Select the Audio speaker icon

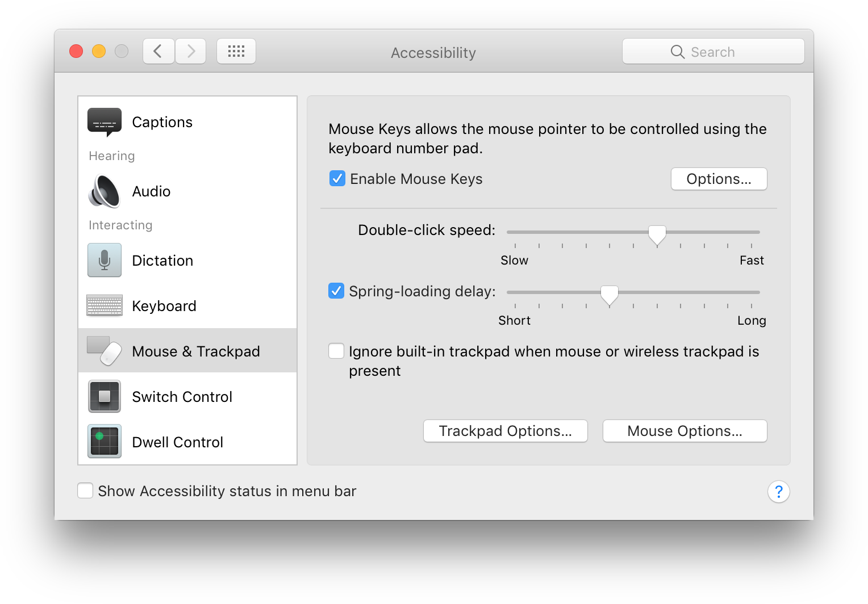click(x=105, y=191)
